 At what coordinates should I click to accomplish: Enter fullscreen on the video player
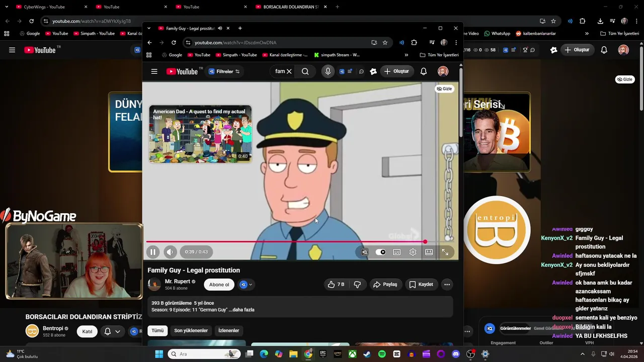tap(445, 252)
